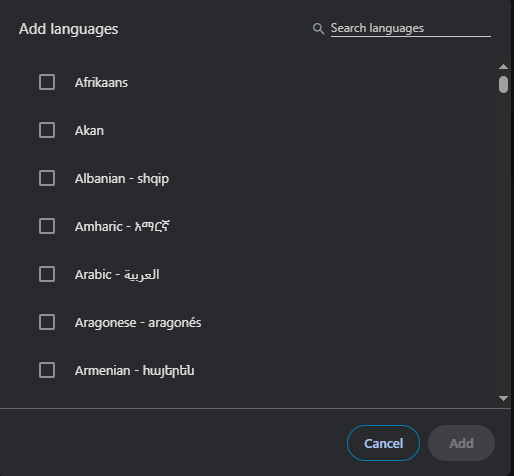Click the Afrikaans label text
514x476 pixels.
(101, 83)
